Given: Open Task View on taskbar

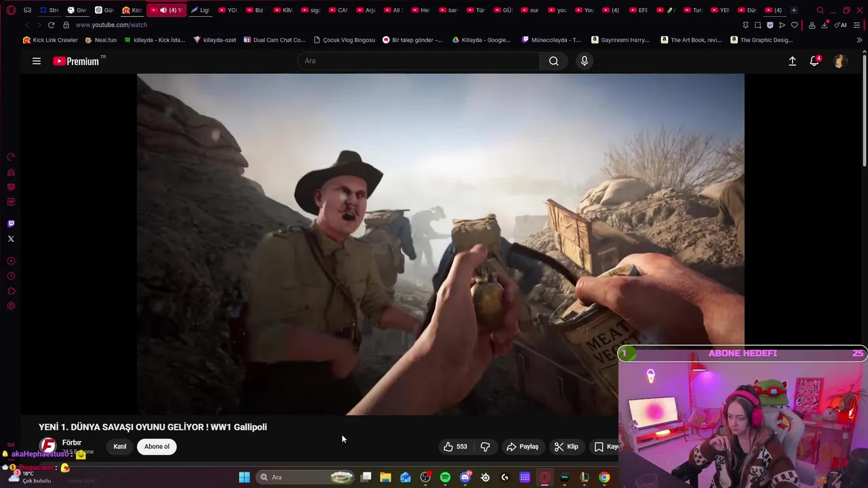Looking at the screenshot, I should pyautogui.click(x=366, y=477).
